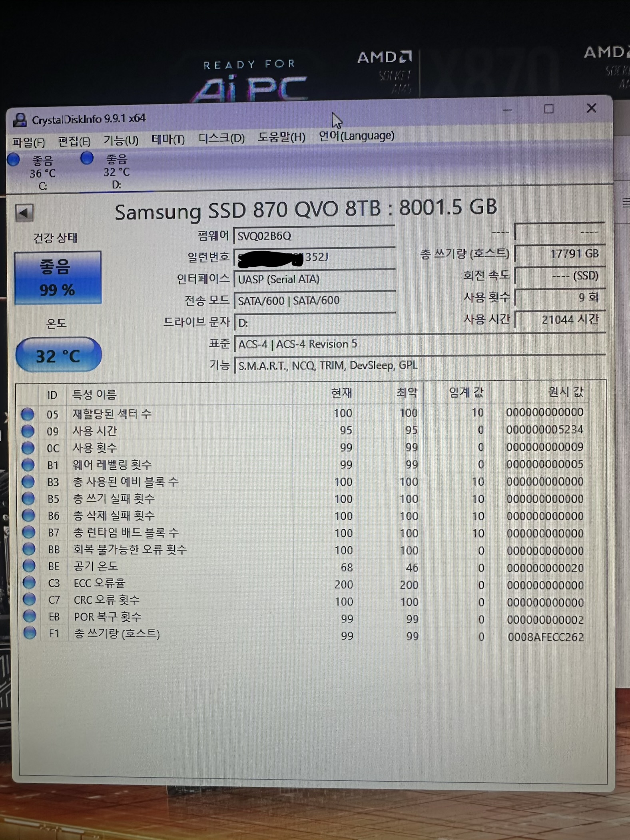This screenshot has width=630, height=840.
Task: Click the serial number field
Action: point(315,257)
